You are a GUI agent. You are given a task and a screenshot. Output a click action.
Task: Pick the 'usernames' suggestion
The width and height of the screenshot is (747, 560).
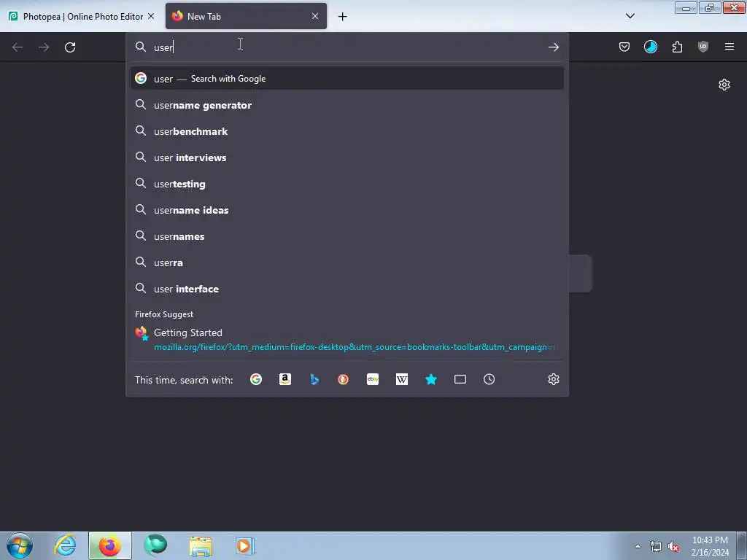(x=347, y=236)
